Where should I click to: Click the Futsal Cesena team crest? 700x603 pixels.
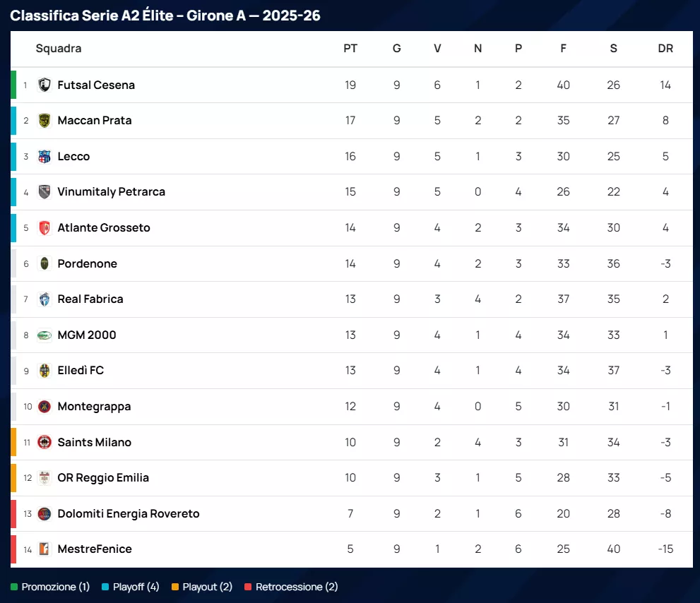[x=45, y=85]
